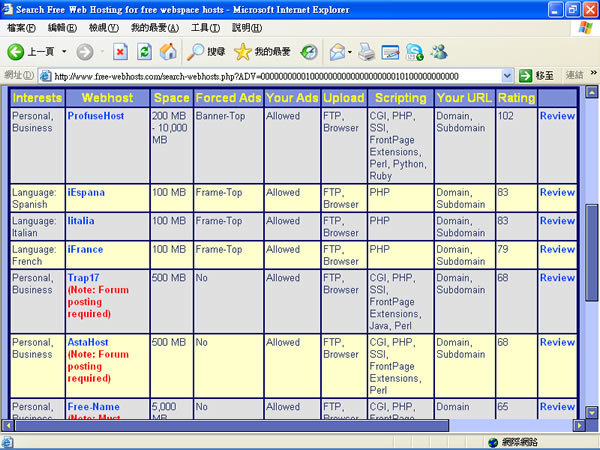Click the vertical scrollbar down arrow
Screen dimensions: 600x450
tap(592, 412)
